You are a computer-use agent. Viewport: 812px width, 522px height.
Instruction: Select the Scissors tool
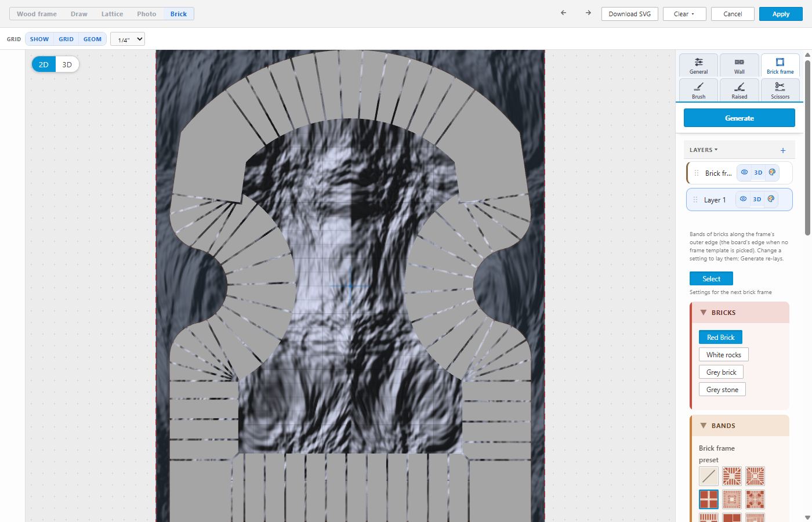coord(780,90)
